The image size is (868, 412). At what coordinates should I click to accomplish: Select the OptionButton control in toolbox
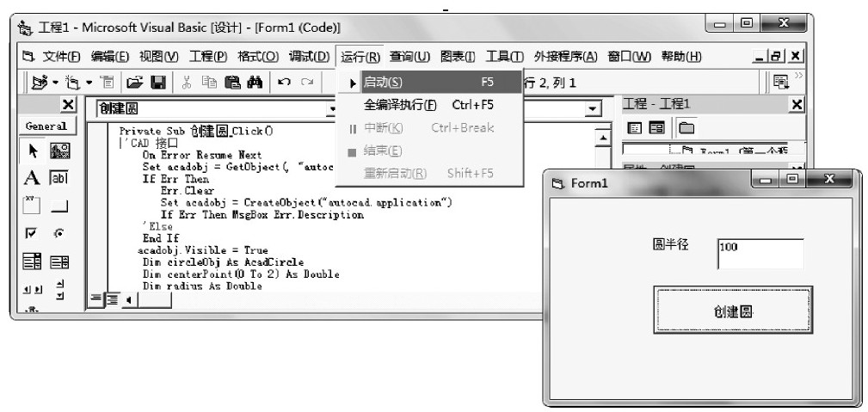pos(58,234)
